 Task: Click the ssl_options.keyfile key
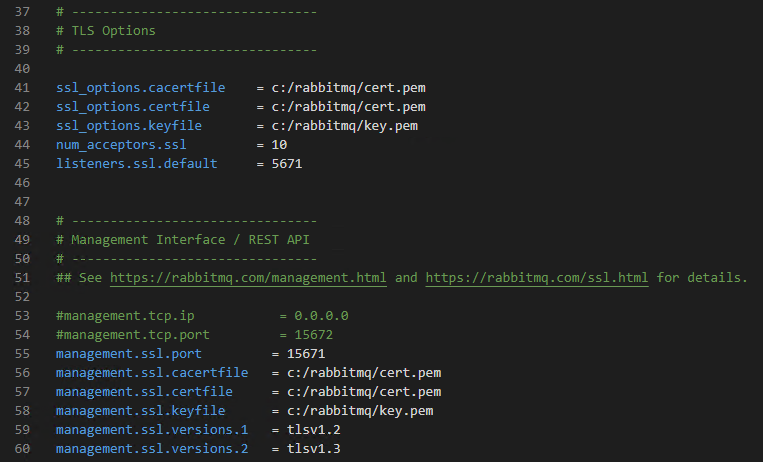(129, 125)
